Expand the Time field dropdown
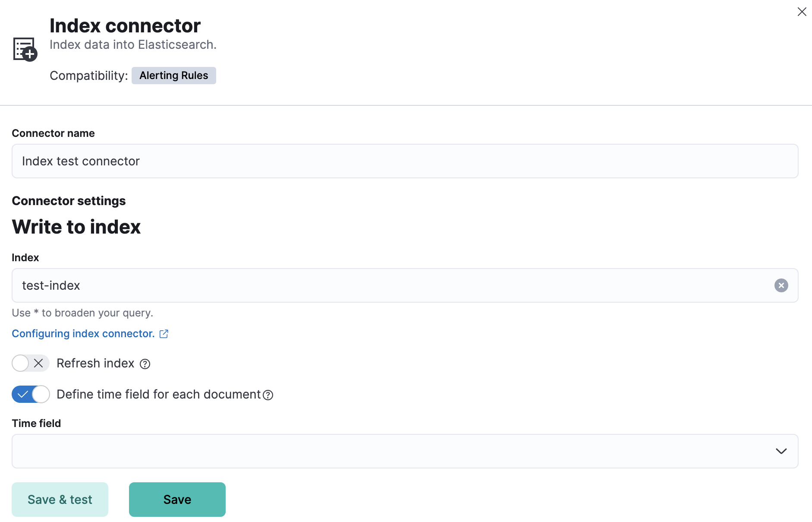The image size is (812, 522). [388, 451]
